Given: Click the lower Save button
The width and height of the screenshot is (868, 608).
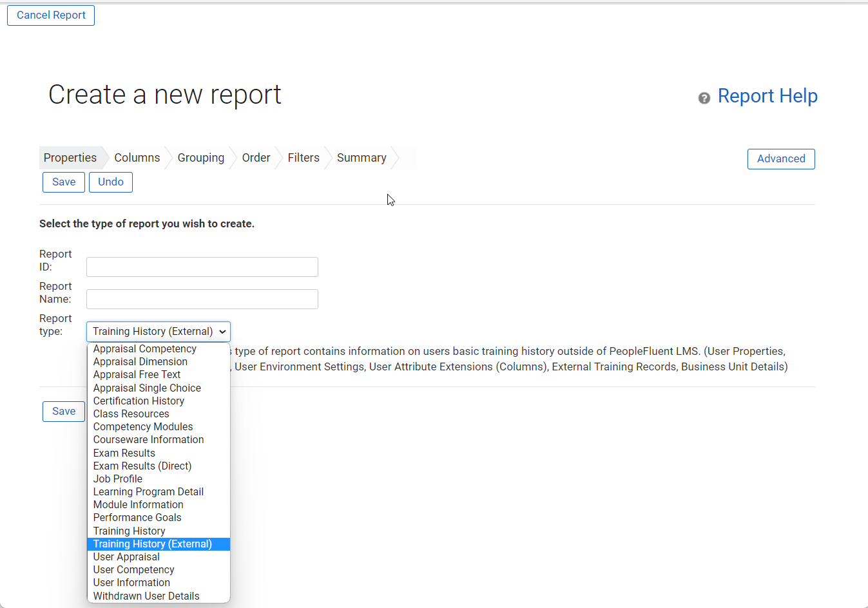Looking at the screenshot, I should 64,412.
